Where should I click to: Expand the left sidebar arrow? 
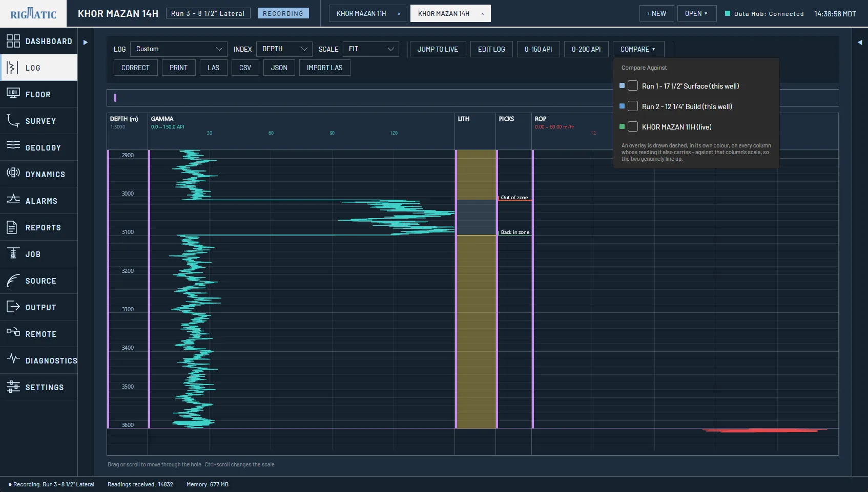86,42
